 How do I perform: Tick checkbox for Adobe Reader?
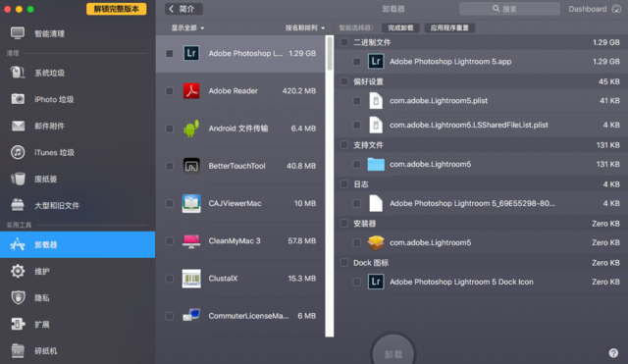coord(170,91)
